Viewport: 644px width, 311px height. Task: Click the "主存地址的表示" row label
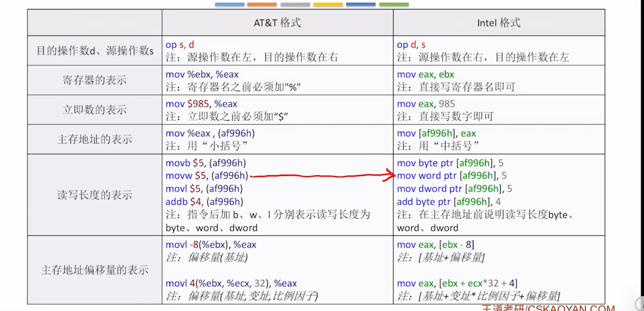pyautogui.click(x=95, y=139)
